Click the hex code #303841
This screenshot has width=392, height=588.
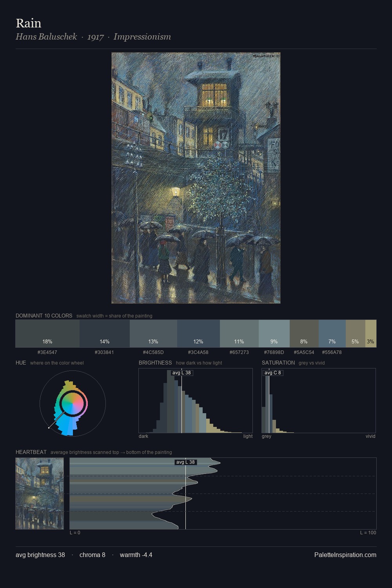[105, 352]
